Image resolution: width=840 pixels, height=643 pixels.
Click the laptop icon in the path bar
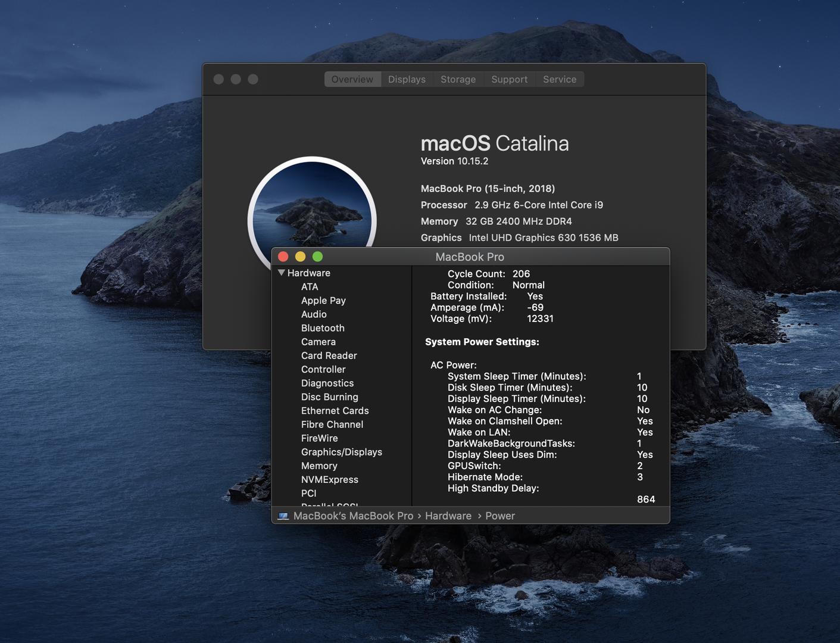point(283,516)
